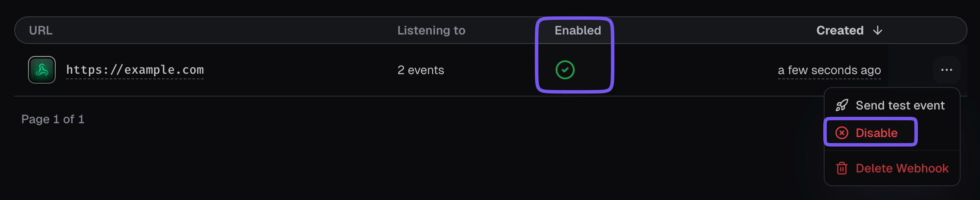Viewport: 980px width, 200px height.
Task: Choose Delete Webhook in the menu
Action: click(902, 168)
